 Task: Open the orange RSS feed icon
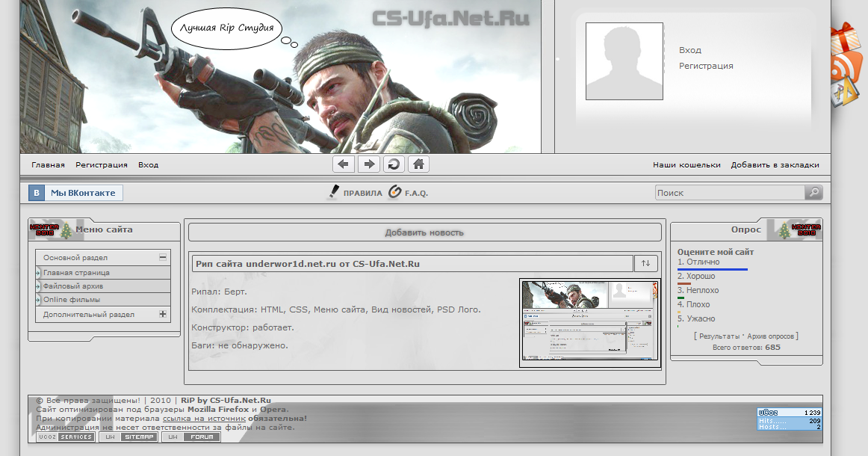point(848,66)
